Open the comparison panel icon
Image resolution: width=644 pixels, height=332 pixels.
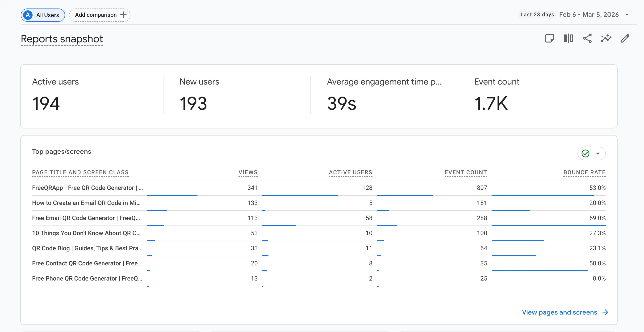tap(568, 38)
